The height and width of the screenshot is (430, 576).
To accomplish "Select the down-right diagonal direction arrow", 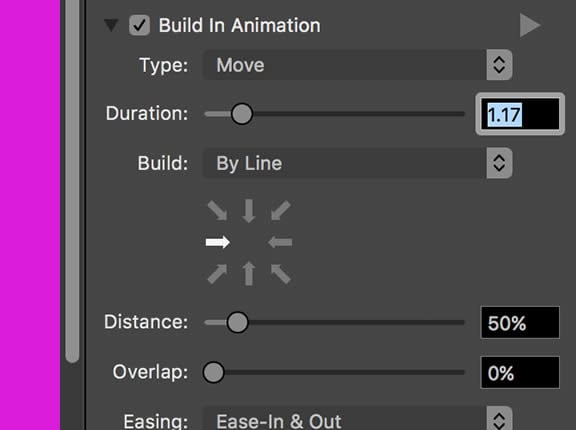I will coord(217,211).
